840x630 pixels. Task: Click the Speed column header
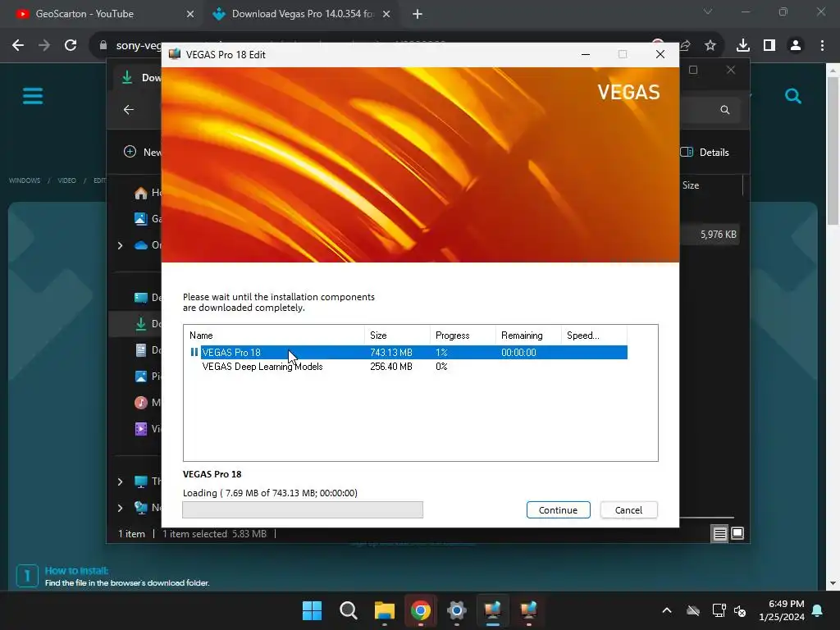pos(594,336)
